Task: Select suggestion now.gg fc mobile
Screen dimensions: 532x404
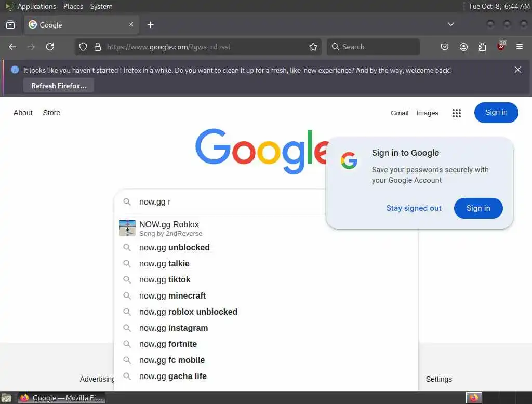Action: (x=266, y=360)
